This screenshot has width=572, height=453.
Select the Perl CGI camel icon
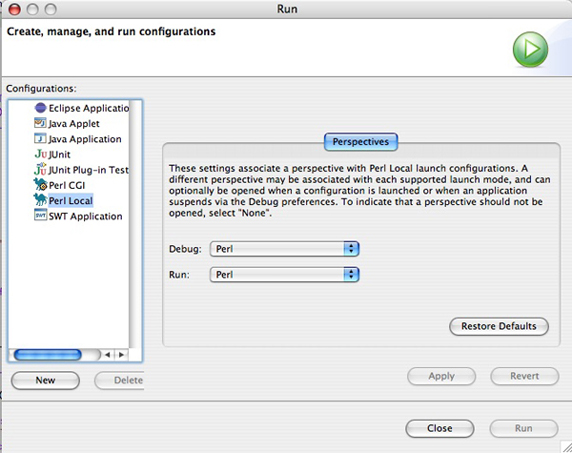click(x=40, y=185)
